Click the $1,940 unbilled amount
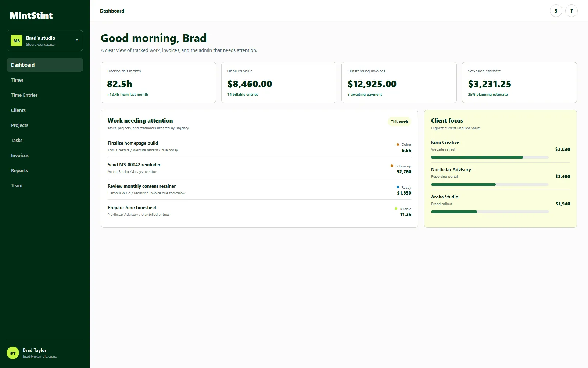588x368 pixels. (x=563, y=204)
